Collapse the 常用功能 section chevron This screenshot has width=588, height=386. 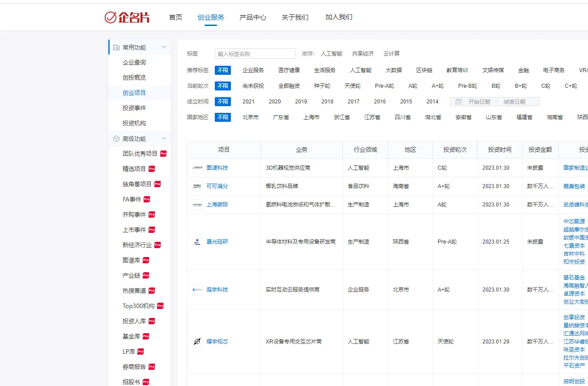pyautogui.click(x=163, y=47)
